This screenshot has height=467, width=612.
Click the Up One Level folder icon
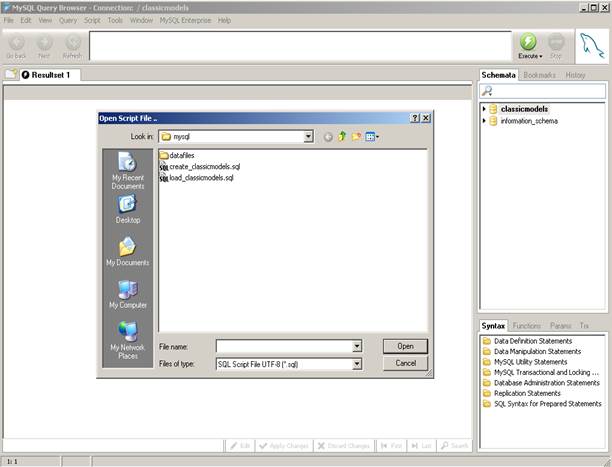tap(342, 136)
